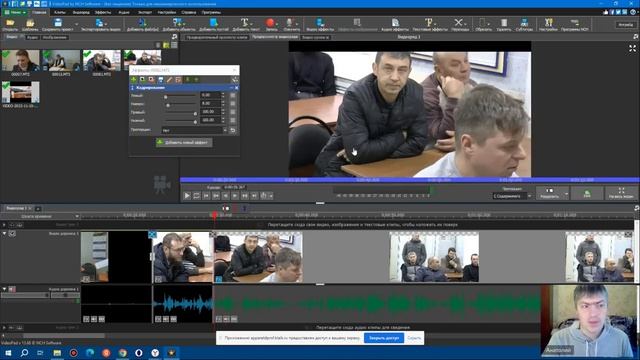Click the Добавить файл(ы) toolbar icon
The height and width of the screenshot is (360, 640).
coord(142,24)
